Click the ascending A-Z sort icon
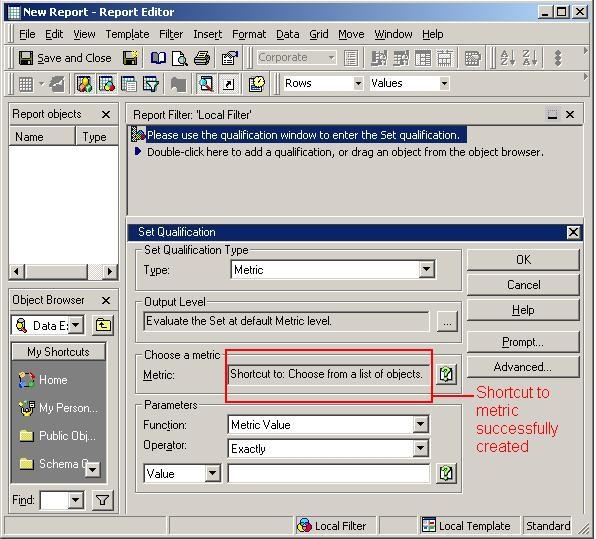 point(508,58)
